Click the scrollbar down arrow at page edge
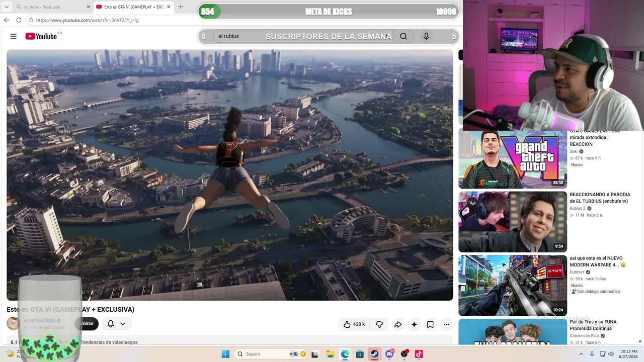The height and width of the screenshot is (362, 644). pos(640,342)
